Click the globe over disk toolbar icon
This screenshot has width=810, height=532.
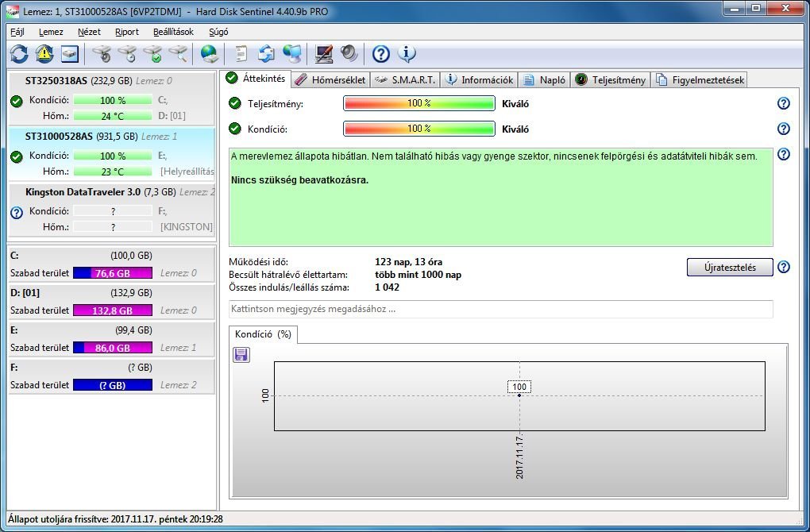tap(209, 54)
